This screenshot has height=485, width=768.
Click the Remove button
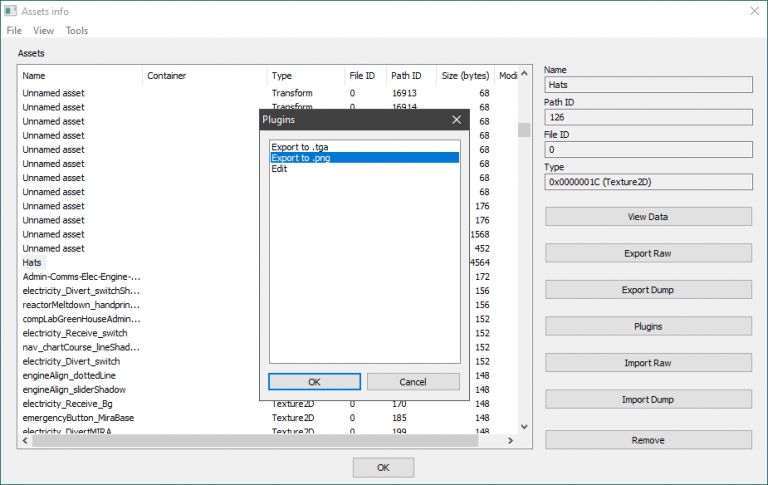tap(647, 440)
